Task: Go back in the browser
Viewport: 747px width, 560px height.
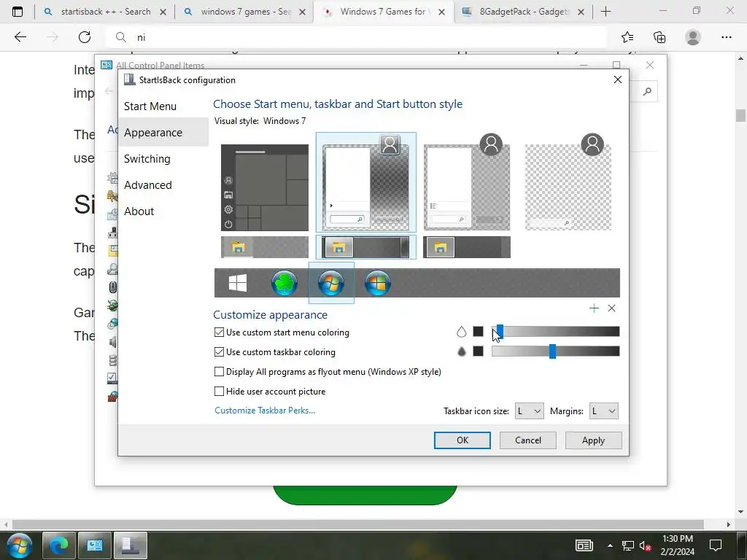Action: pos(20,37)
